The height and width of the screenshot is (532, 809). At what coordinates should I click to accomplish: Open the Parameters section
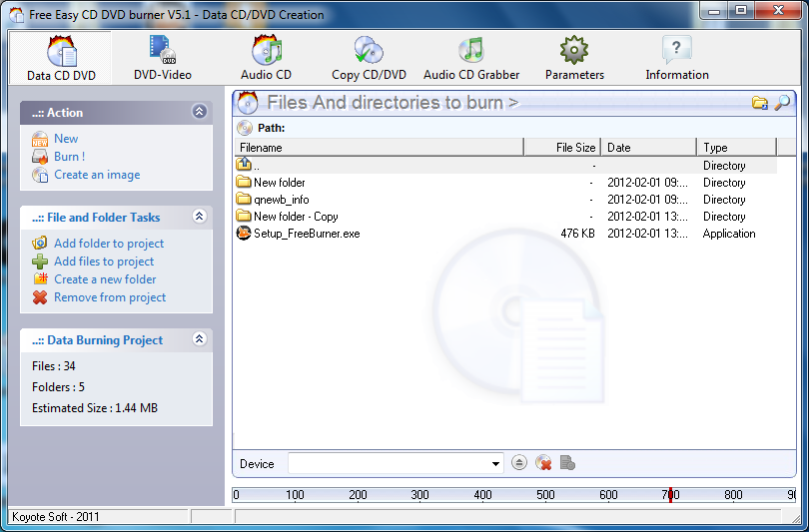click(574, 58)
